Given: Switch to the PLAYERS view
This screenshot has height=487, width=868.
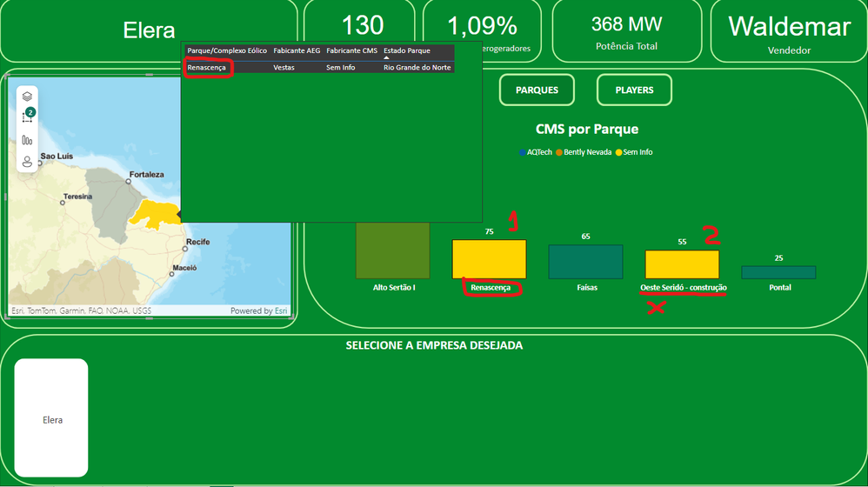Looking at the screenshot, I should (x=634, y=90).
